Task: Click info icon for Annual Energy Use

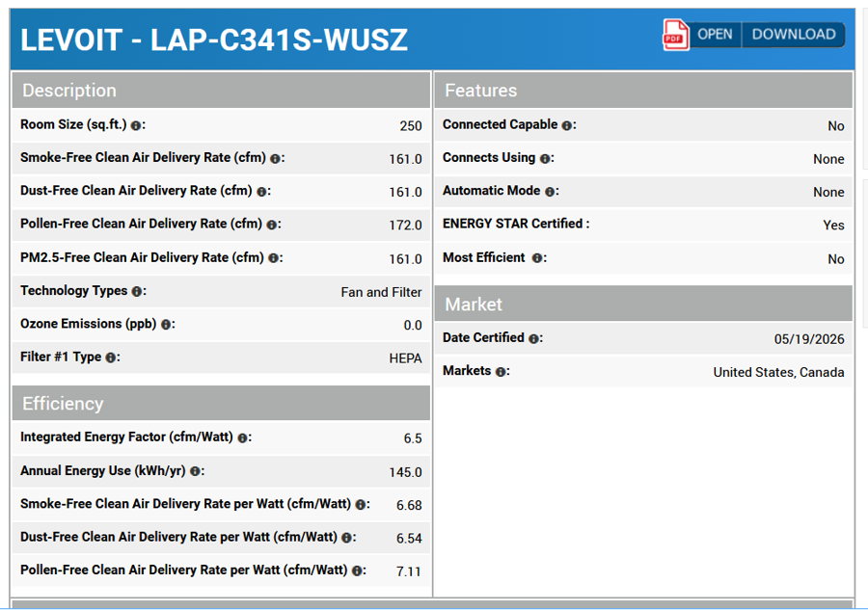Action: click(195, 471)
